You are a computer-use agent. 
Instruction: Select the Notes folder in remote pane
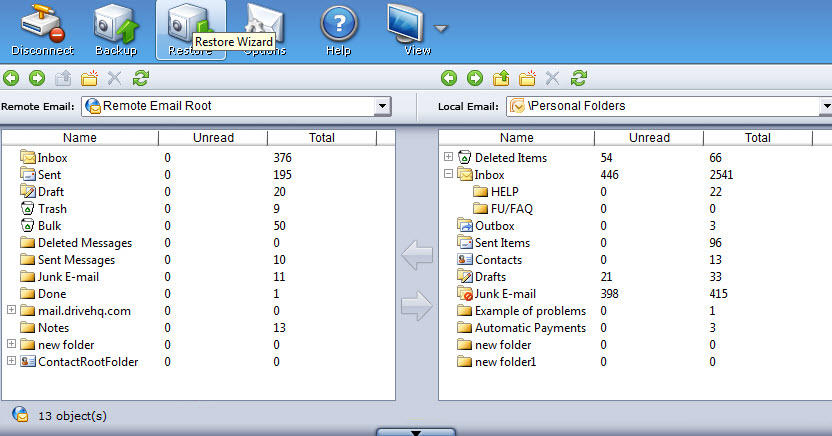53,328
